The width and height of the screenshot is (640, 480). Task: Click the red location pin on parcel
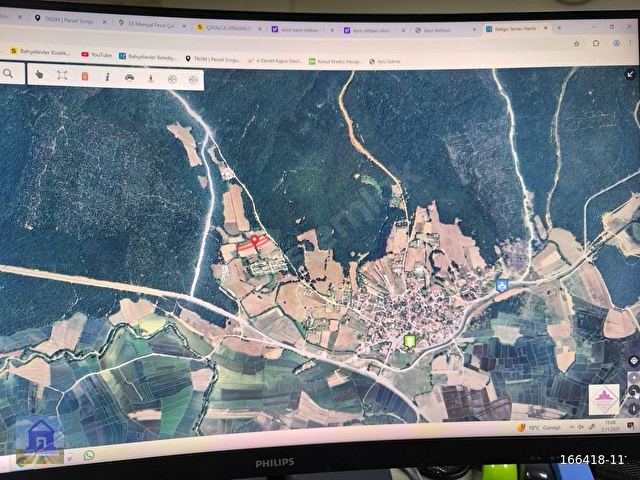pyautogui.click(x=254, y=240)
